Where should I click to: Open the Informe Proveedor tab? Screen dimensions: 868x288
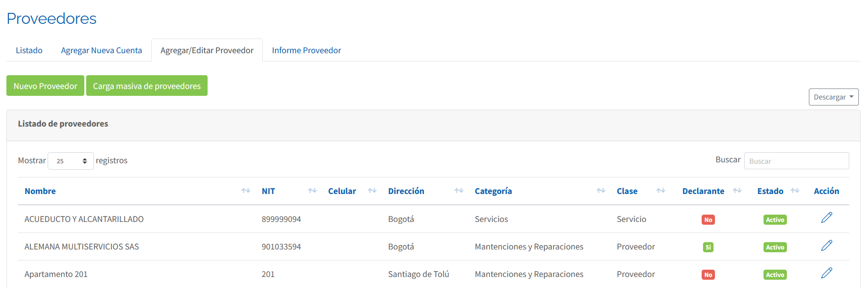pyautogui.click(x=307, y=50)
